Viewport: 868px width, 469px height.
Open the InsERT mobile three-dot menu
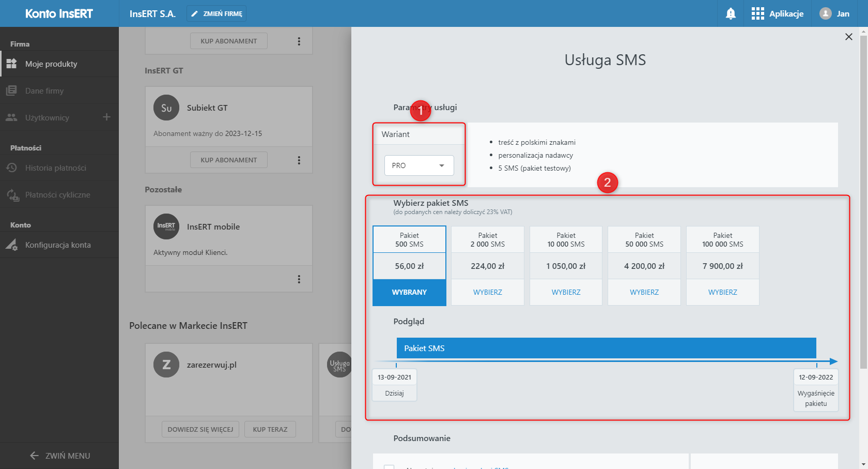click(x=299, y=279)
